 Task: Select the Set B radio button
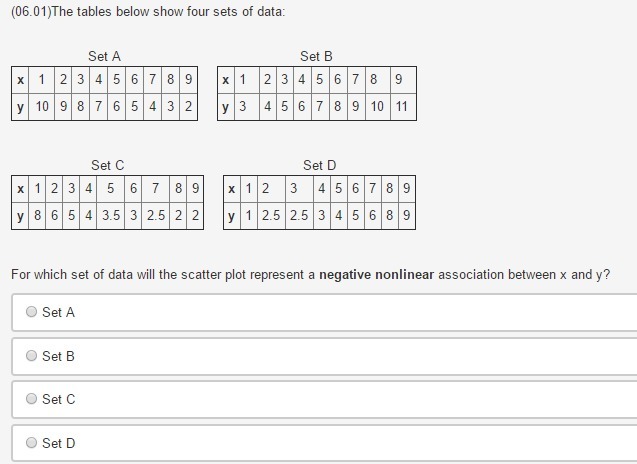pyautogui.click(x=32, y=356)
